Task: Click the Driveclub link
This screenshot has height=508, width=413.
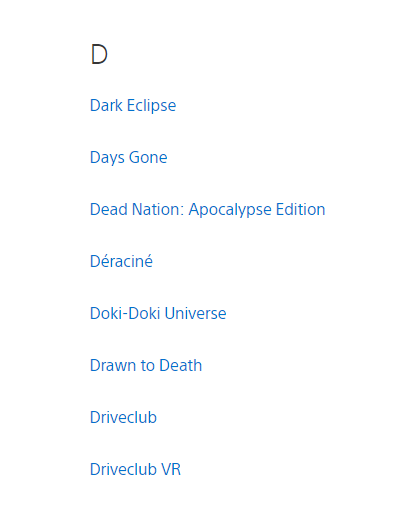Action: [123, 417]
